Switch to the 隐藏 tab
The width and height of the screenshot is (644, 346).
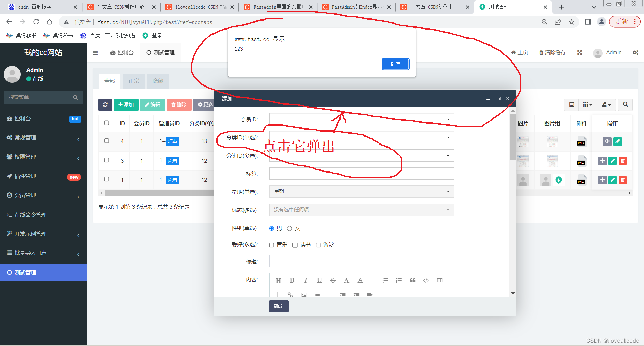coord(158,81)
